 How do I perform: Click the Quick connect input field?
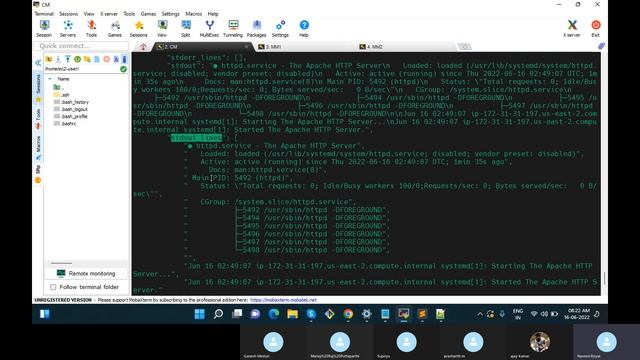click(x=81, y=46)
